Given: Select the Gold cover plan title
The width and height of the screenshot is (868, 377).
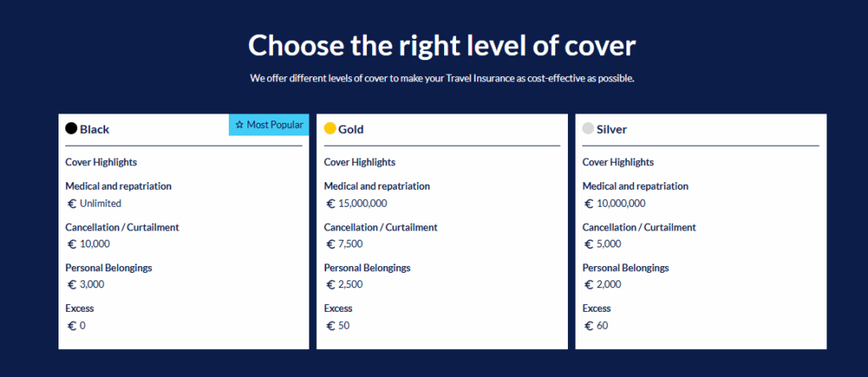Looking at the screenshot, I should click(x=351, y=130).
